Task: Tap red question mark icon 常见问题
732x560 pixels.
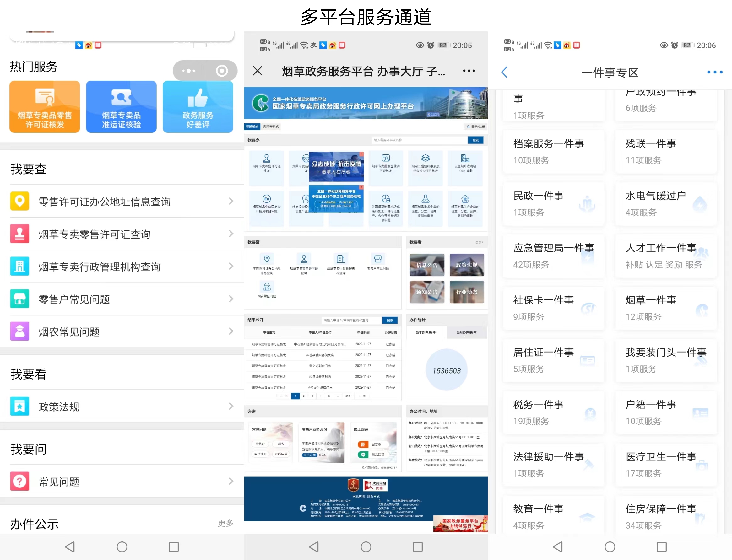Action: [x=20, y=481]
